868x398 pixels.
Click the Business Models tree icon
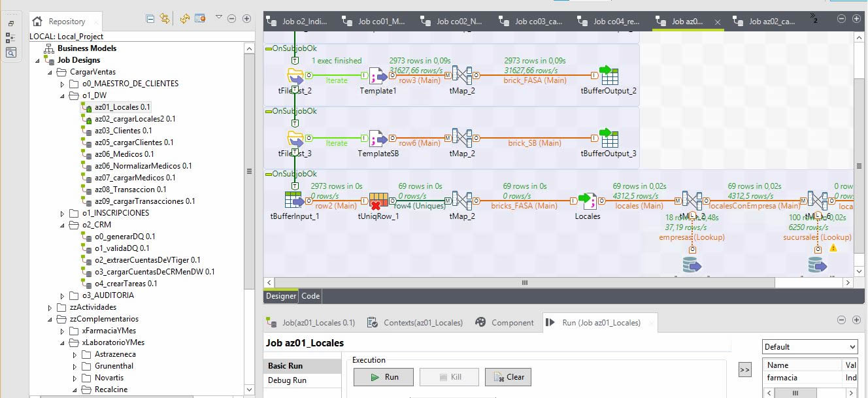point(49,48)
